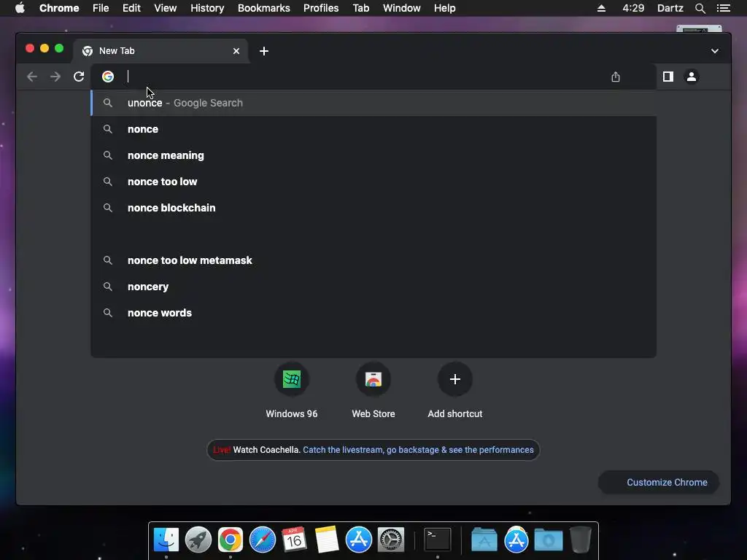Select the 'noncery' suggestion
The width and height of the screenshot is (747, 560).
(373, 287)
